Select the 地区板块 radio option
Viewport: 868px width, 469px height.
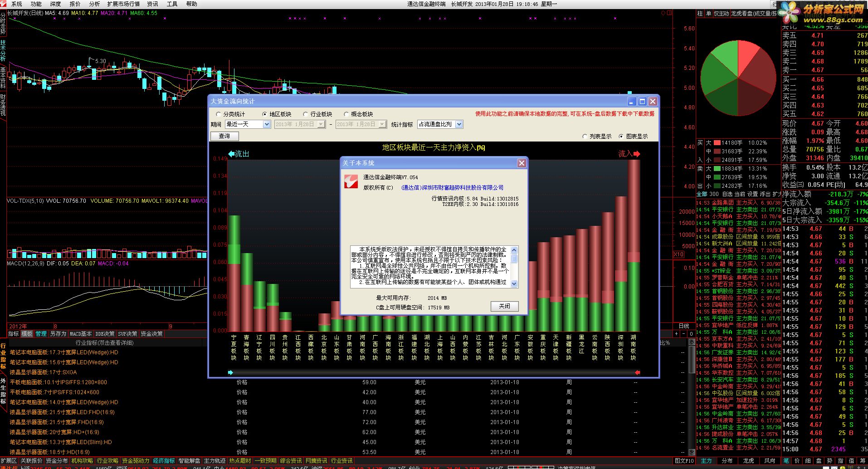(x=277, y=114)
